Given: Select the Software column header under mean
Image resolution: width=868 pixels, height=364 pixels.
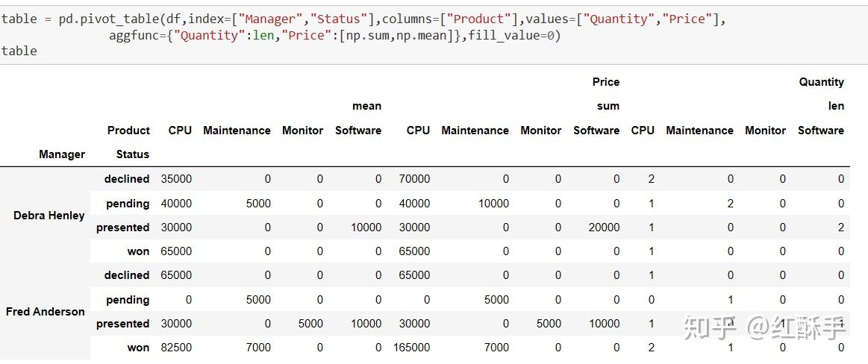Looking at the screenshot, I should point(358,130).
